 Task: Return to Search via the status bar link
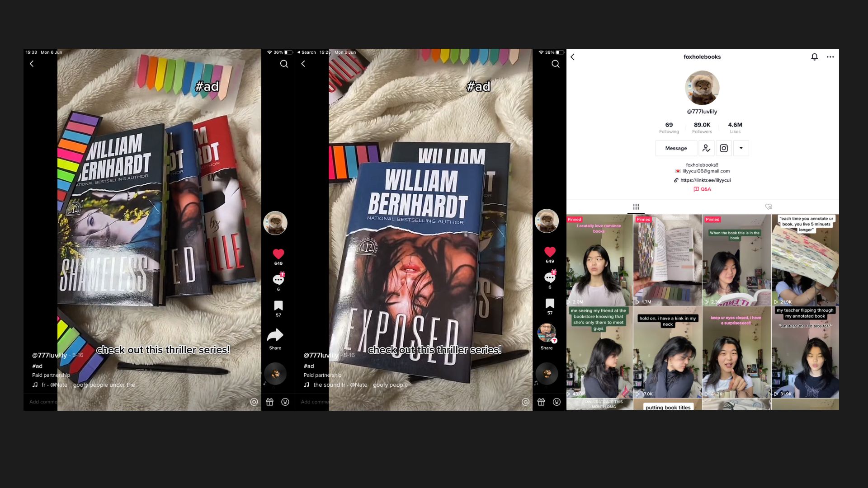click(x=307, y=52)
